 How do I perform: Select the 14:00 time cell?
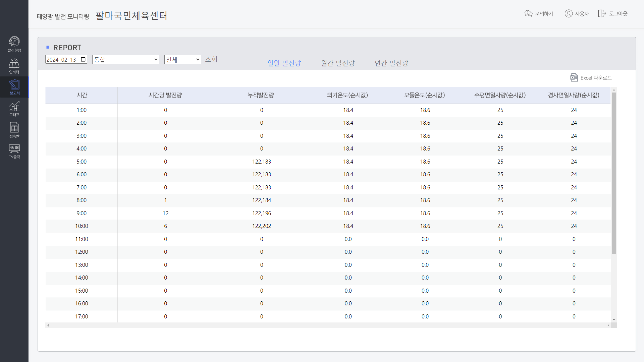(x=82, y=278)
